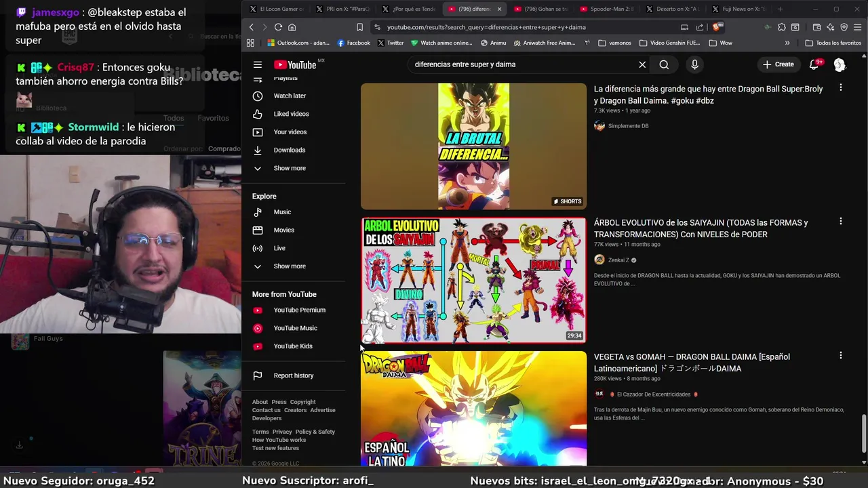Screen dimensions: 868x488
Task: Open the Watch anime online bookmark
Action: point(441,43)
